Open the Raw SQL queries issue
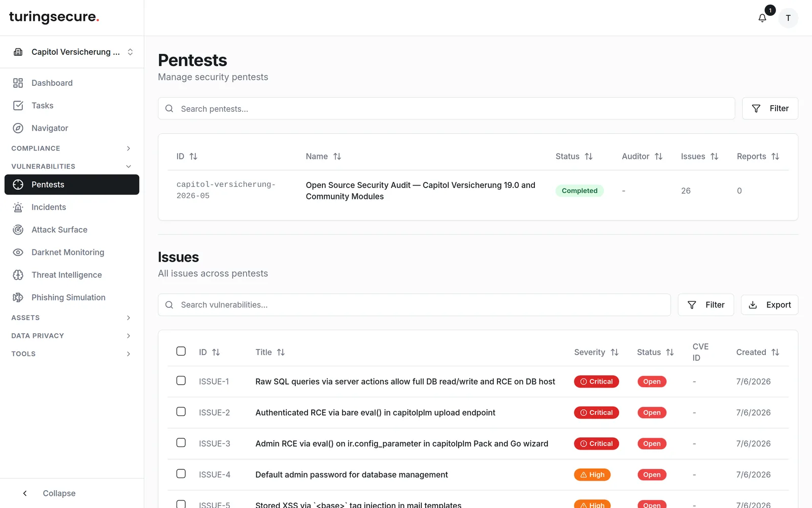Viewport: 812px width, 508px height. [405, 382]
